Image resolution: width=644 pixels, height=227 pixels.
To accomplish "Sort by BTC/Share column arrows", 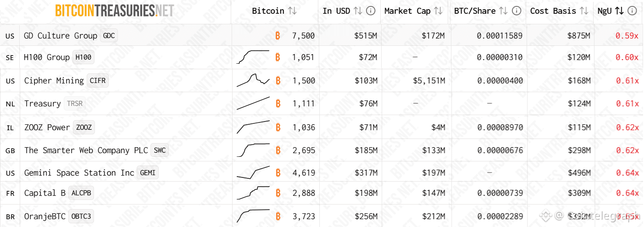I will pyautogui.click(x=503, y=11).
